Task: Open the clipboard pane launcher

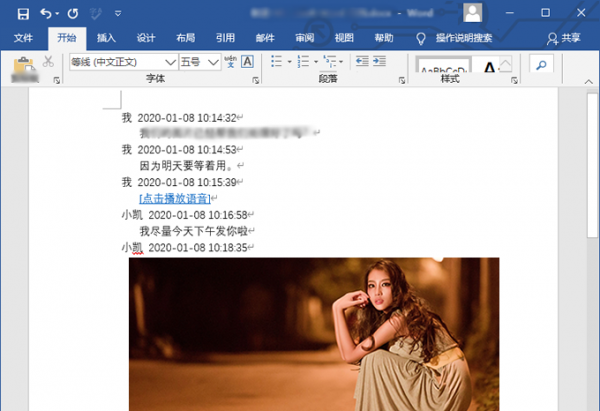Action: coord(57,80)
